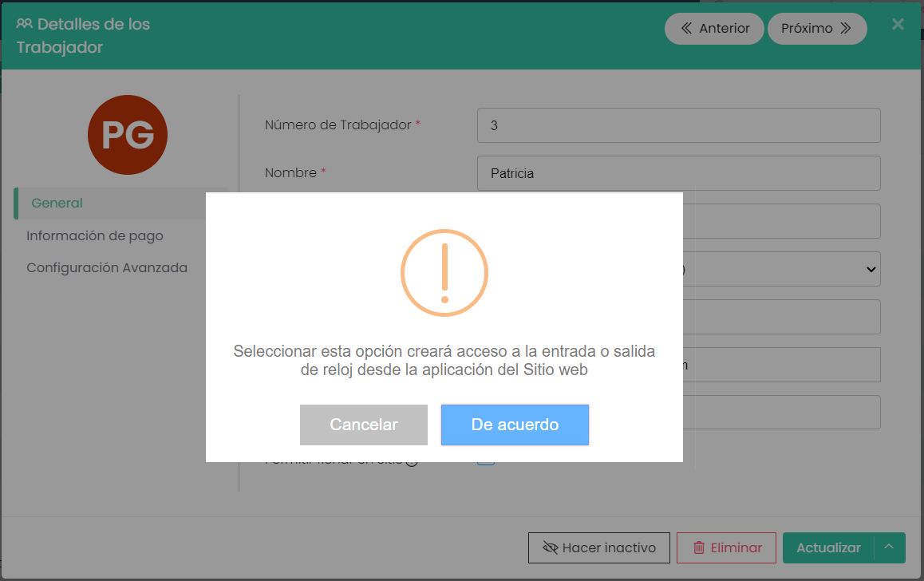The width and height of the screenshot is (924, 581).
Task: Click the Actualizar button
Action: pyautogui.click(x=828, y=547)
